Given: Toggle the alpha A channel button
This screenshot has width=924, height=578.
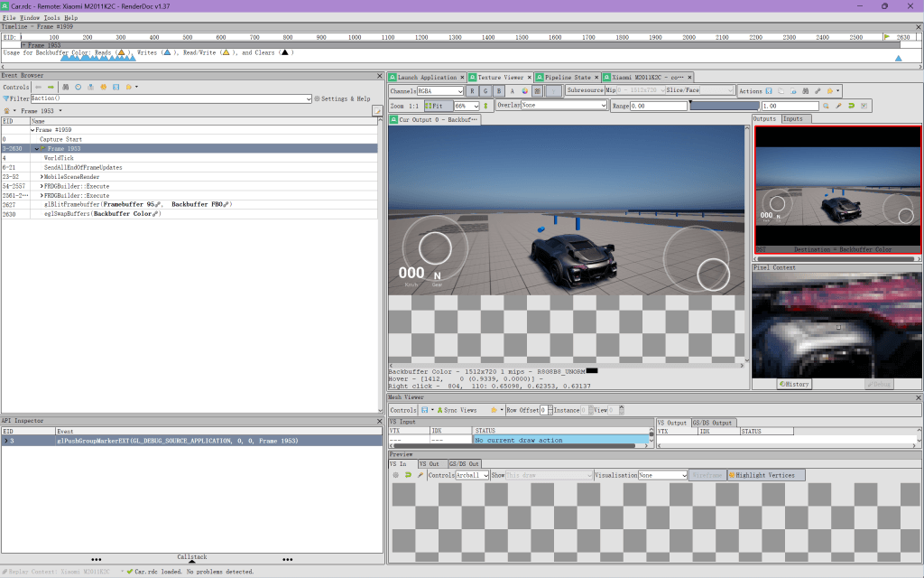Looking at the screenshot, I should point(512,91).
